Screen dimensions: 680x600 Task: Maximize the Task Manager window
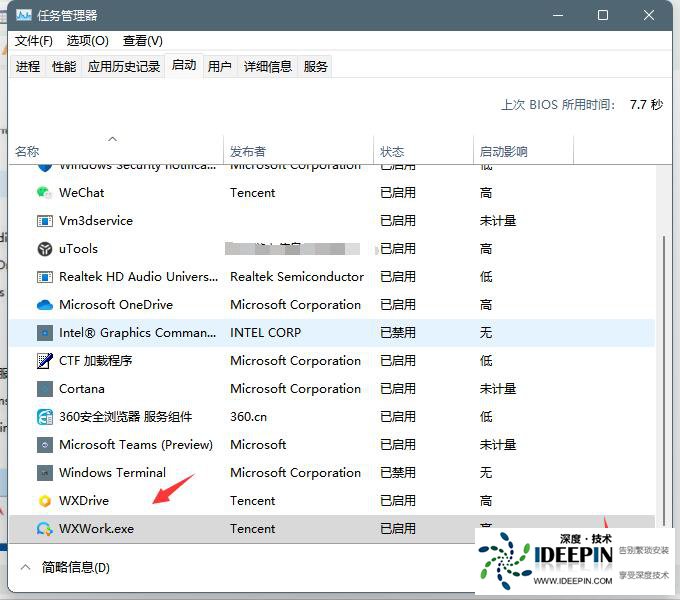(x=603, y=15)
